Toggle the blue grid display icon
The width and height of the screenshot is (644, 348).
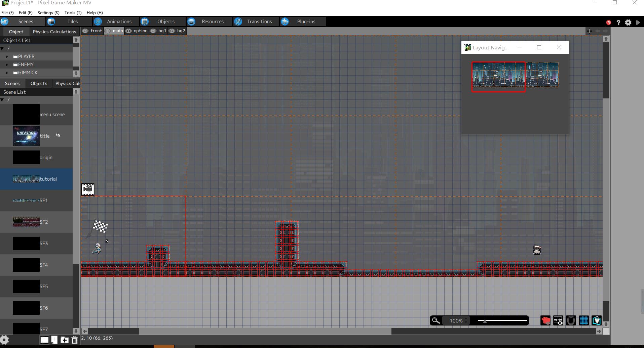coord(583,321)
